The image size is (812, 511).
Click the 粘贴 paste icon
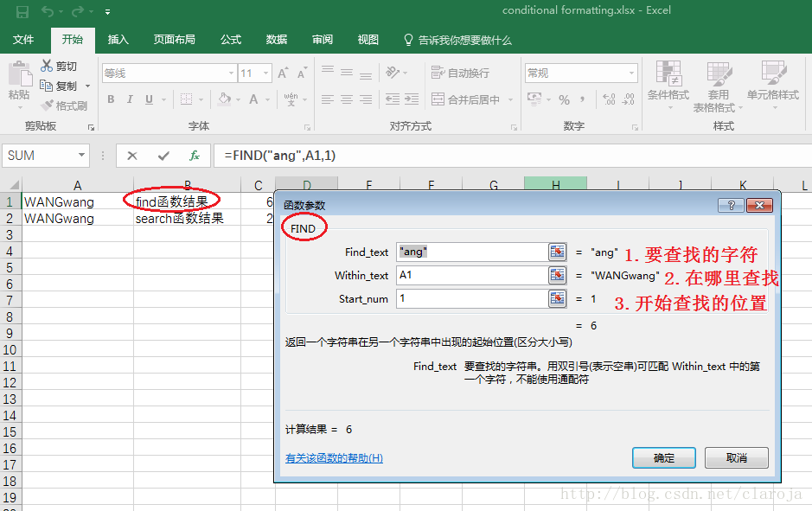(x=20, y=74)
